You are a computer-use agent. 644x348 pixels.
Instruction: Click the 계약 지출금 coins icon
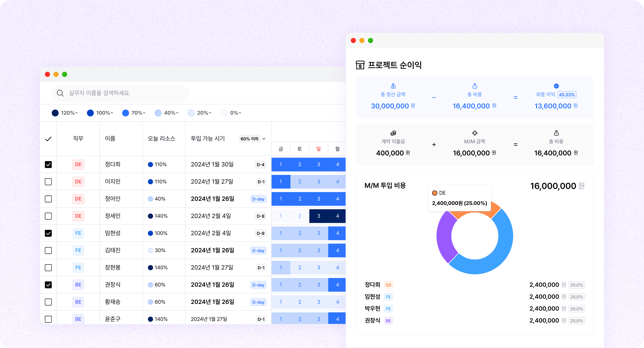[x=393, y=133]
